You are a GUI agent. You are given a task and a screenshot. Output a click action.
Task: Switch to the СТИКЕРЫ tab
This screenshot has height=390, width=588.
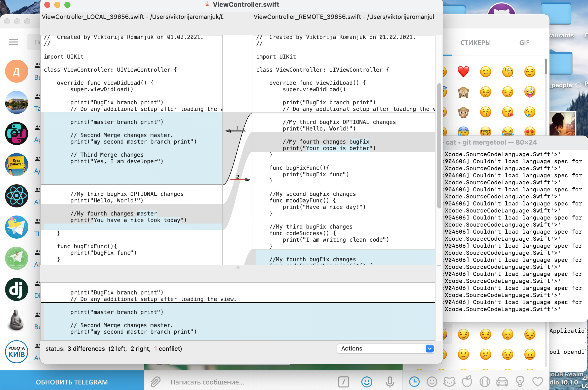476,43
